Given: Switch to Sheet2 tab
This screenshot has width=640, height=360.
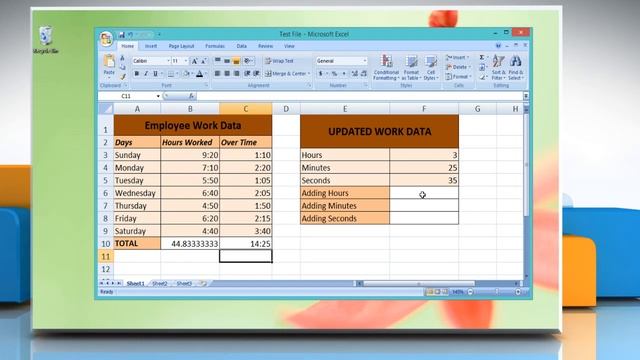Looking at the screenshot, I should point(160,283).
